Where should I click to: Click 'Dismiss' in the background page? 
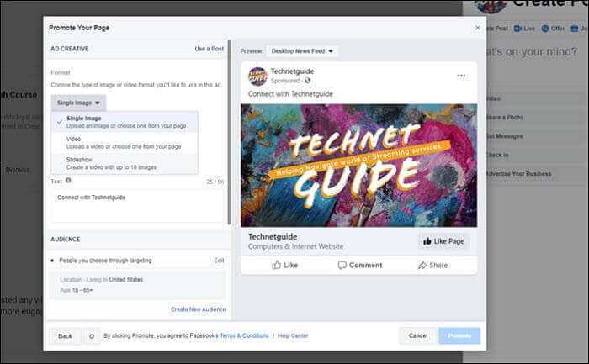coord(18,170)
